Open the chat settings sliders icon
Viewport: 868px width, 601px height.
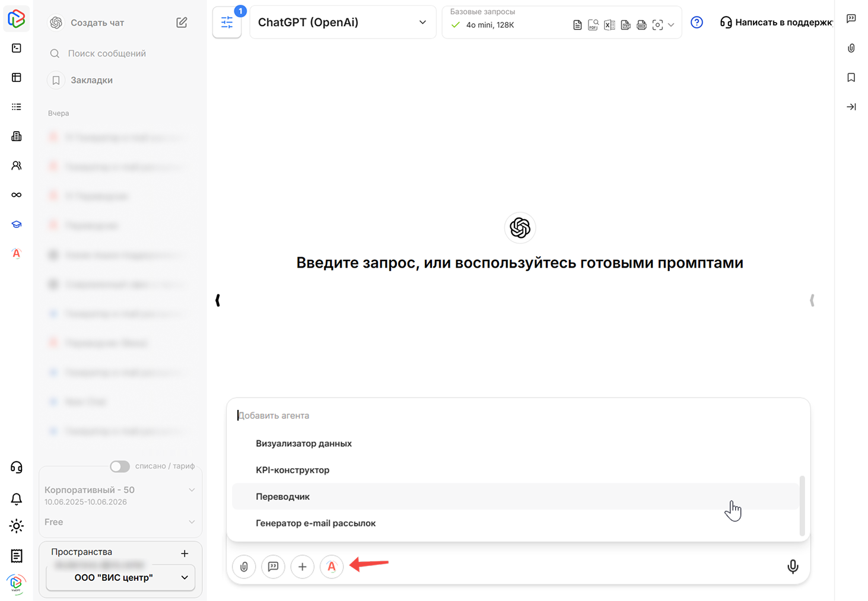(227, 23)
